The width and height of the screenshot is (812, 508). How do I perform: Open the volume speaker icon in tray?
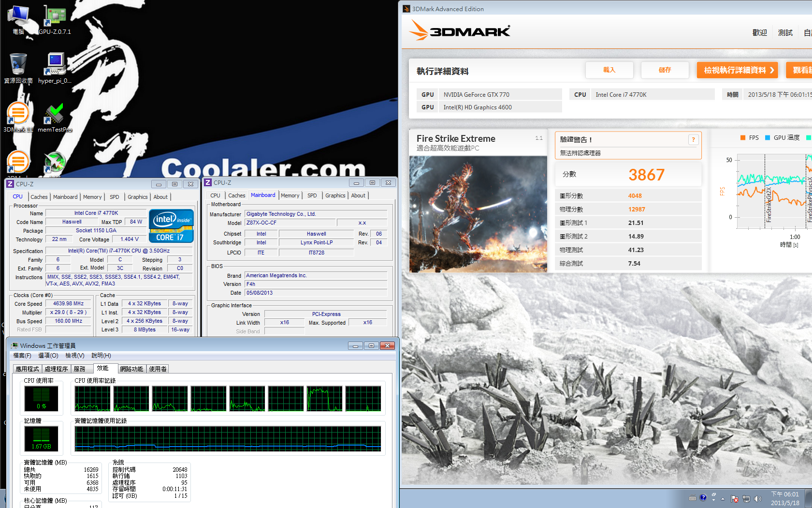tap(757, 499)
